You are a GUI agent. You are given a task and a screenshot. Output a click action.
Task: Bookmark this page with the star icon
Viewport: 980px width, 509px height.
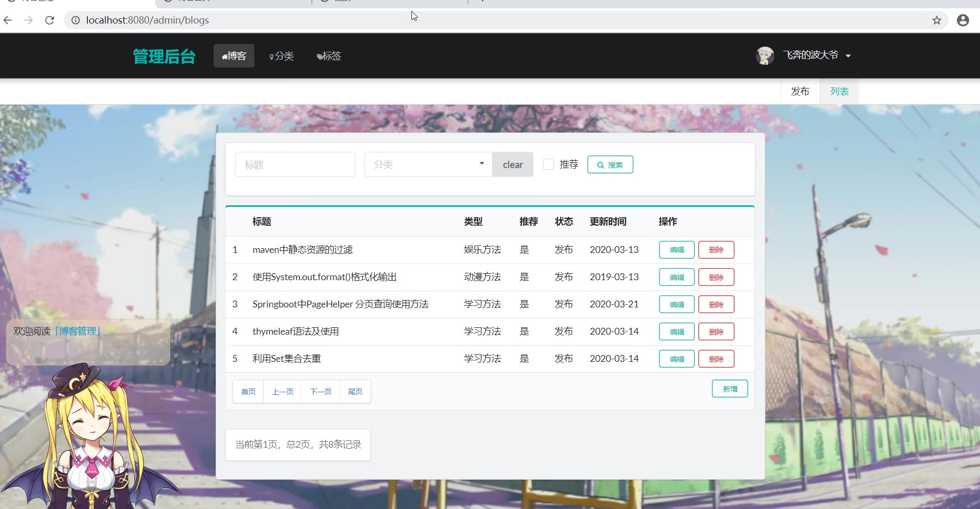(937, 20)
